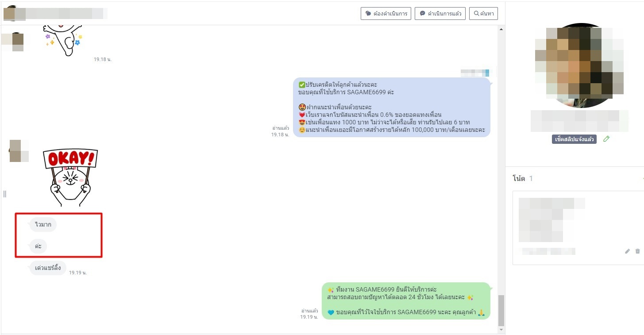Open the ค้นหา search button
This screenshot has width=644, height=335.
tap(483, 14)
